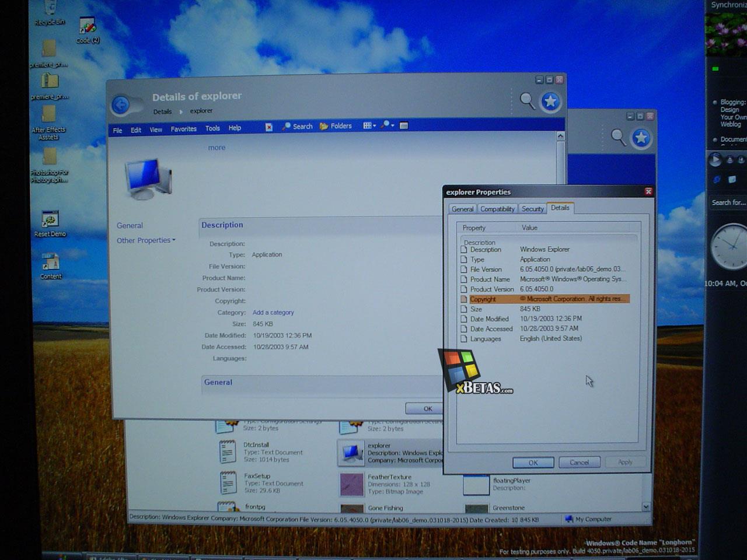Viewport: 747px width, 560px height.
Task: Switch to the Compatibility tab
Action: point(497,209)
